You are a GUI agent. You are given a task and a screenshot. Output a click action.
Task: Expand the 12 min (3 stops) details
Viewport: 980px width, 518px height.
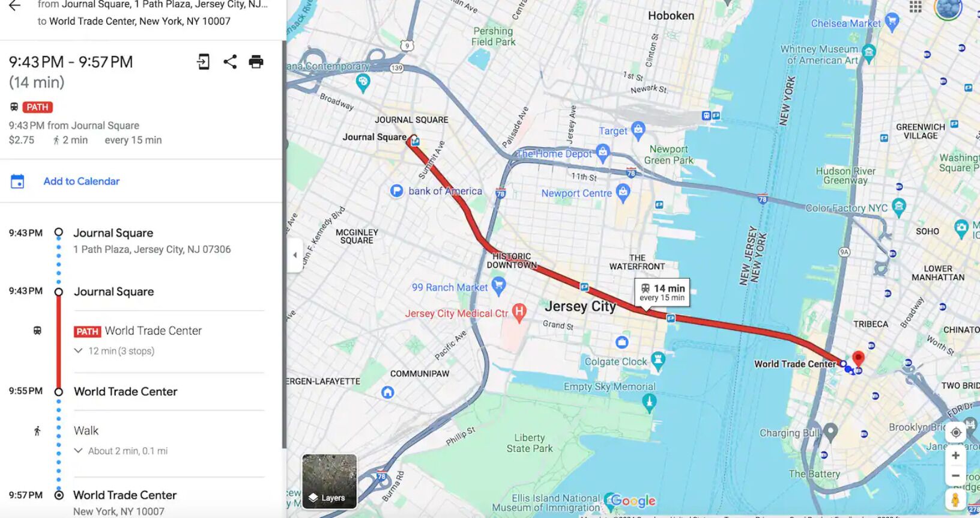(x=115, y=351)
